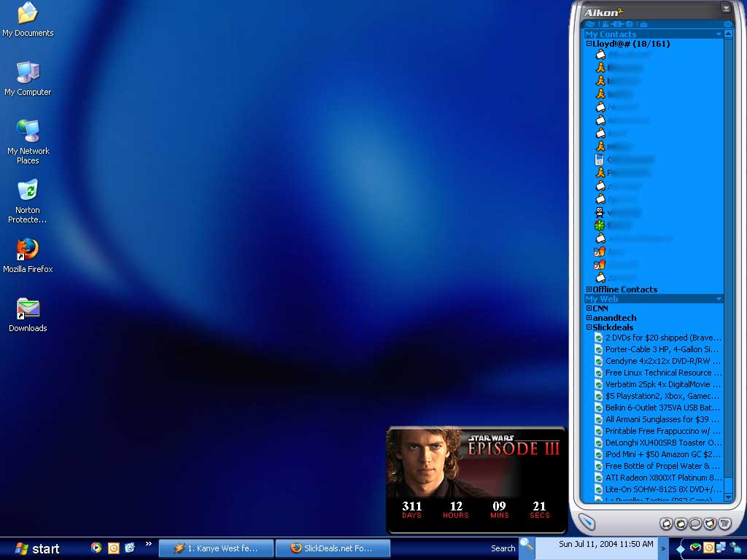Expand the anandtech feed
This screenshot has height=560, width=747.
(x=589, y=318)
